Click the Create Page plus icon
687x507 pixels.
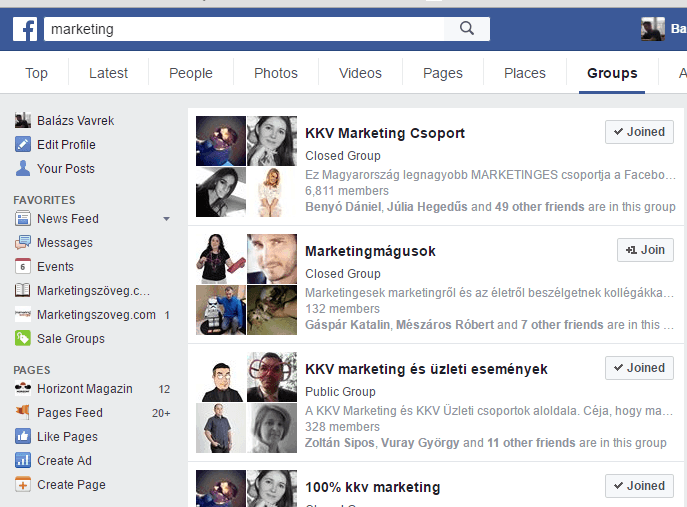23,485
